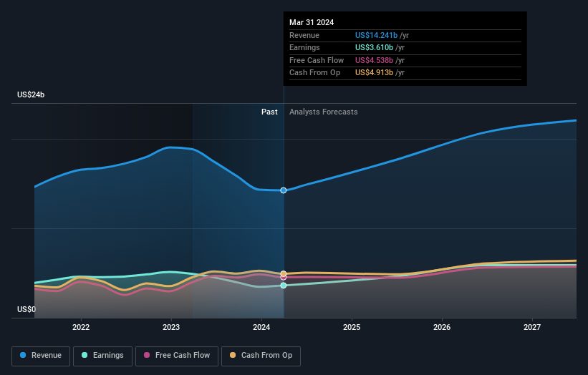This screenshot has width=588, height=375.
Task: Select the 2027 x-axis label
Action: pos(532,327)
